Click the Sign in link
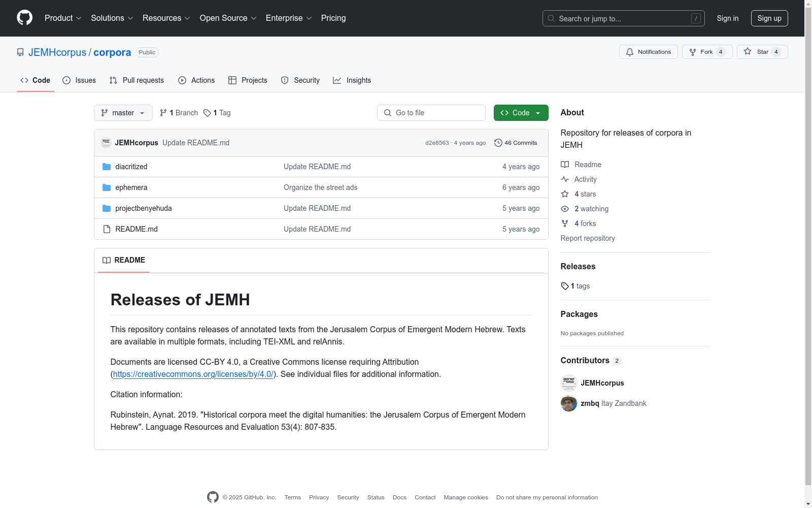This screenshot has width=812, height=508. tap(727, 18)
